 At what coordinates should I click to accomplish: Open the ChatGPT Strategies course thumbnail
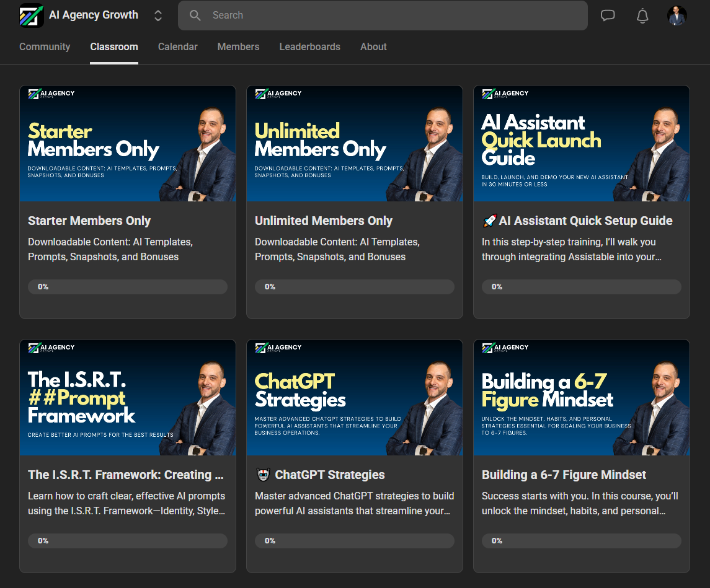(x=355, y=398)
